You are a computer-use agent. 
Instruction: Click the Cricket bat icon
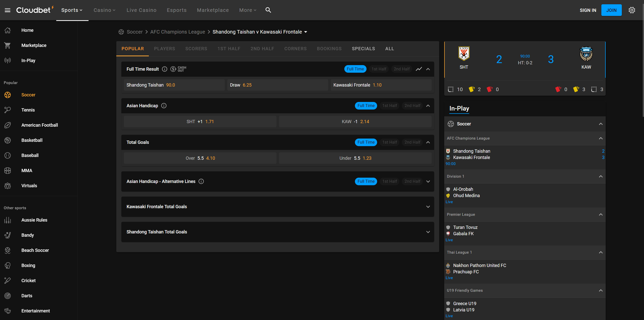[x=8, y=281]
